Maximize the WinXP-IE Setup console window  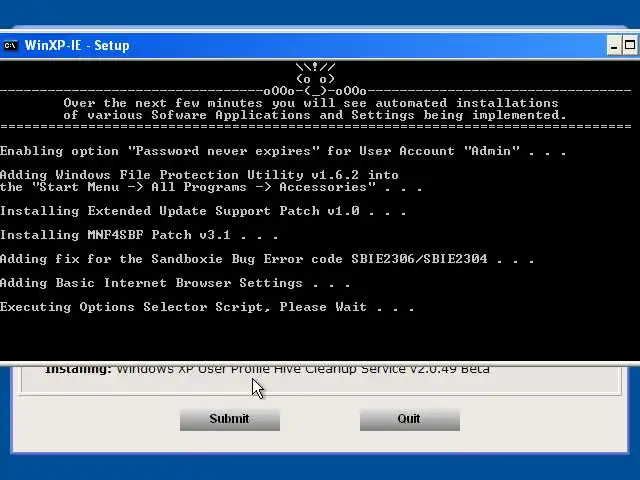click(x=630, y=45)
